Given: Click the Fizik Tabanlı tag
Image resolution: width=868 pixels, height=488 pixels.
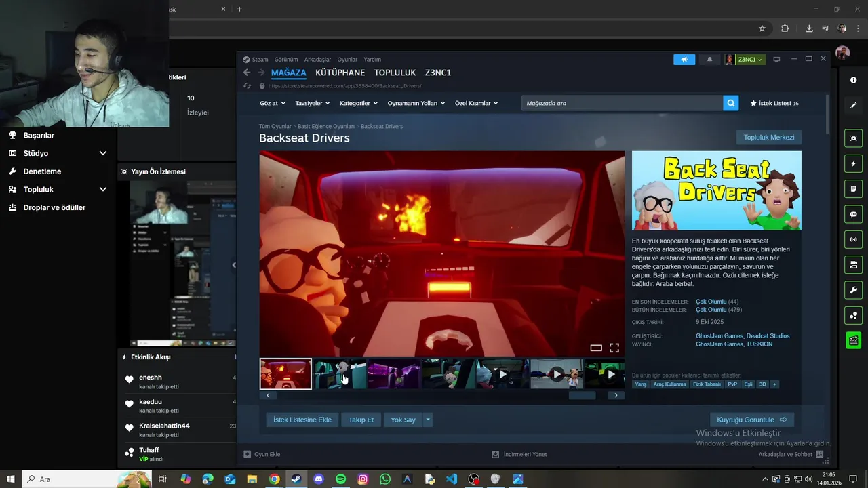Looking at the screenshot, I should point(707,384).
